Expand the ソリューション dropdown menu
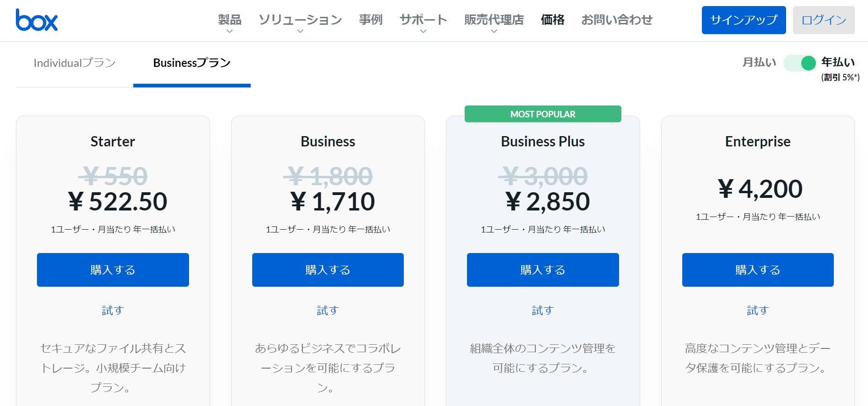This screenshot has height=406, width=868. (x=300, y=22)
